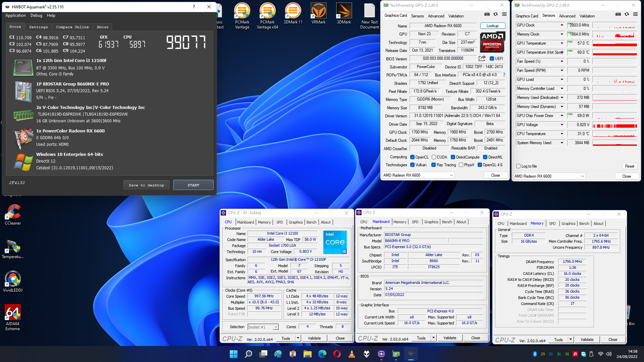This screenshot has height=362, width=644.
Task: Open Microsoft Edge from the taskbar
Action: pos(322,354)
